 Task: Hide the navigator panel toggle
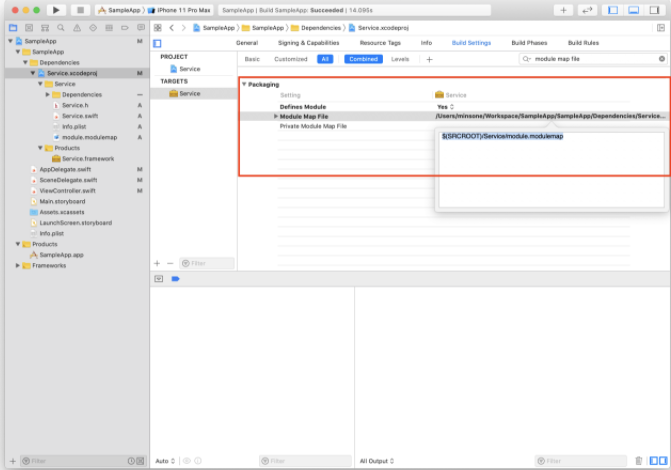click(613, 10)
